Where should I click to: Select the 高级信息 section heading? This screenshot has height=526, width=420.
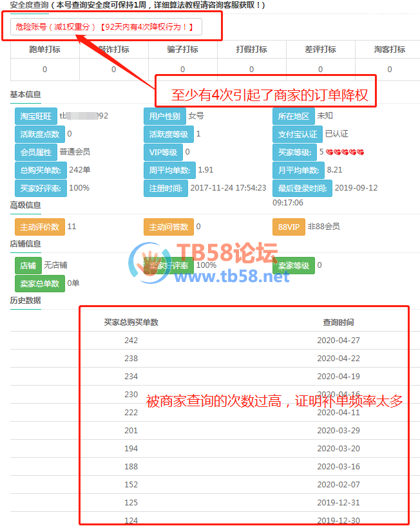pos(25,205)
